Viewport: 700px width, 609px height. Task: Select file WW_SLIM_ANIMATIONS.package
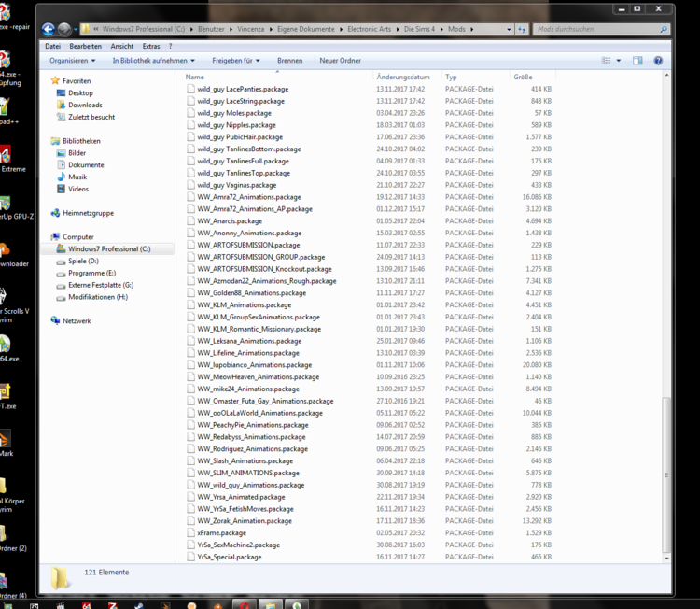pyautogui.click(x=248, y=473)
